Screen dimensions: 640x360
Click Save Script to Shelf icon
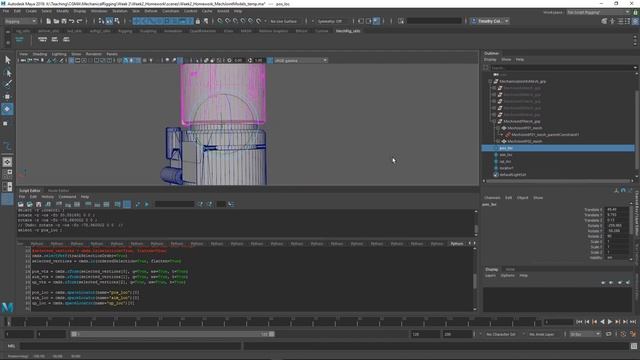pyautogui.click(x=48, y=204)
